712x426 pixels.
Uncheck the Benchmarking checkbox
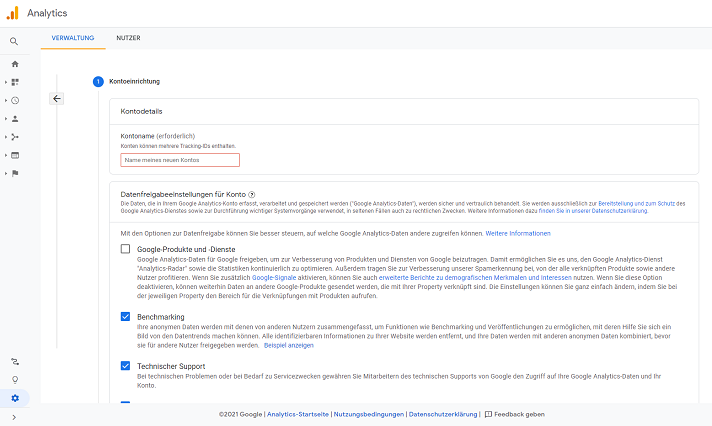pyautogui.click(x=125, y=316)
